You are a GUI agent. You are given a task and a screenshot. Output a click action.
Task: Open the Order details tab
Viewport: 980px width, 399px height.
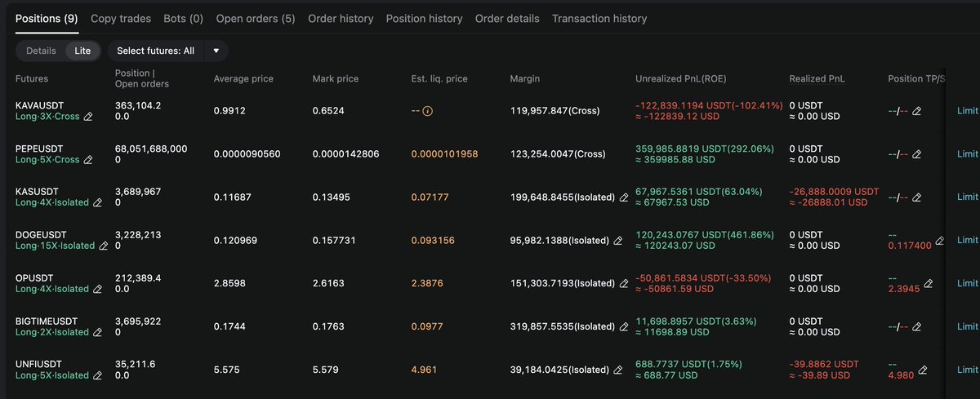[x=507, y=18]
